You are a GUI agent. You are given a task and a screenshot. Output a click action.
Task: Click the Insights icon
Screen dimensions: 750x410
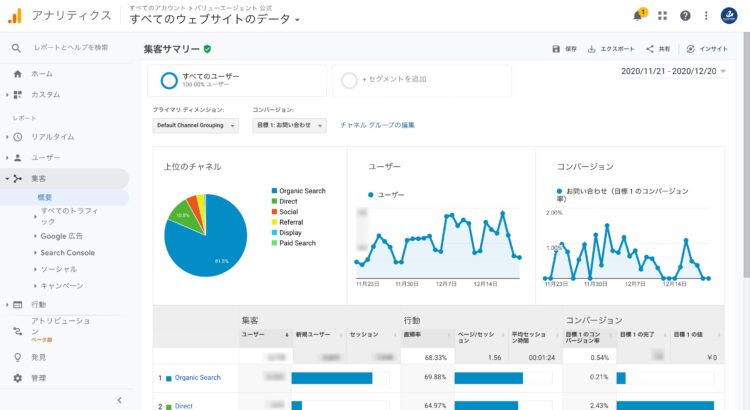tap(690, 49)
